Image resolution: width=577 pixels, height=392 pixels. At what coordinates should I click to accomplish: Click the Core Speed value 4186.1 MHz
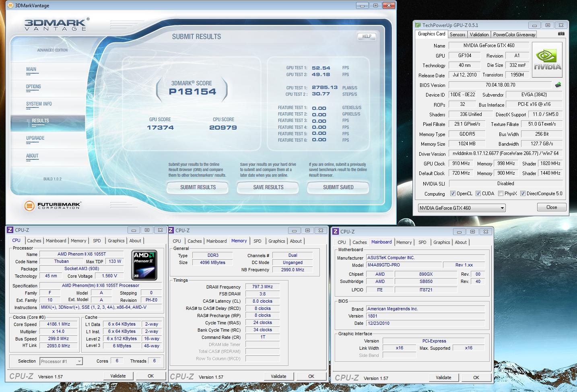(59, 324)
